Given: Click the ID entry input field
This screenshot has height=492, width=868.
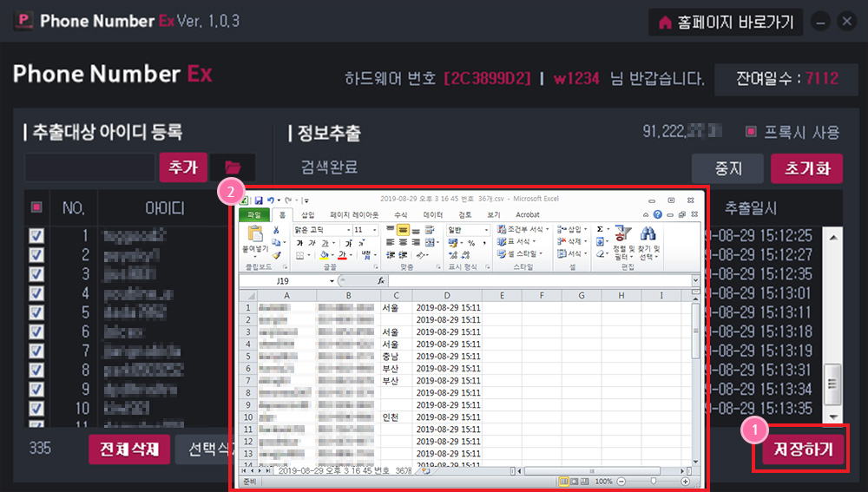Looking at the screenshot, I should pos(89,167).
